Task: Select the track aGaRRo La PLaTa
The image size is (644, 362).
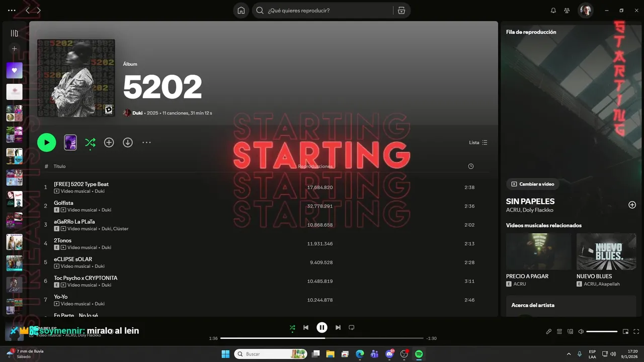Action: [74, 222]
